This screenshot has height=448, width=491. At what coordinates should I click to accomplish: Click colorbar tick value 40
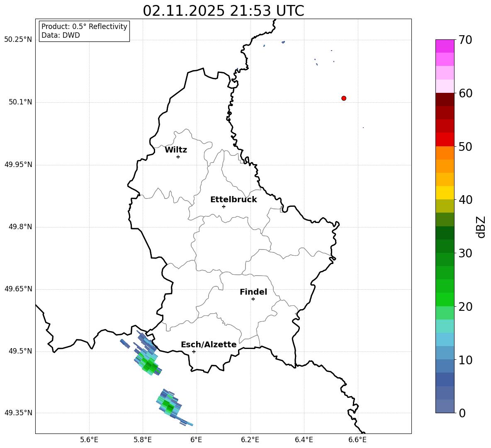pos(465,200)
